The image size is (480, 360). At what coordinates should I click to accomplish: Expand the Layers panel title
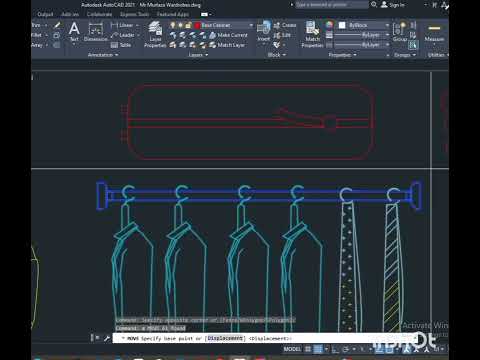(198, 55)
